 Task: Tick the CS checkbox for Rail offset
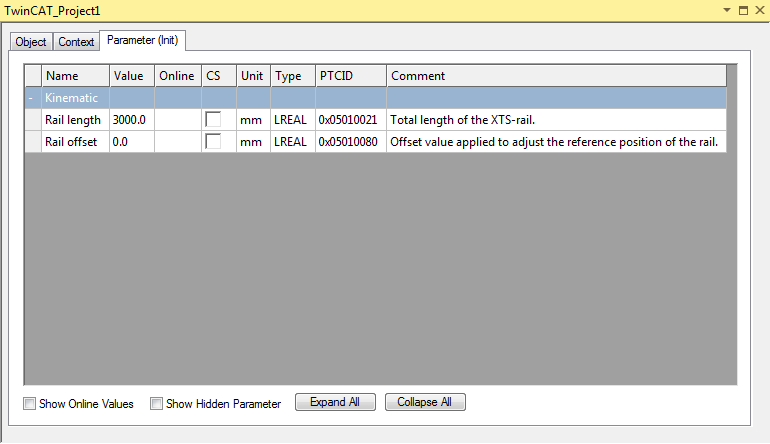pyautogui.click(x=213, y=141)
